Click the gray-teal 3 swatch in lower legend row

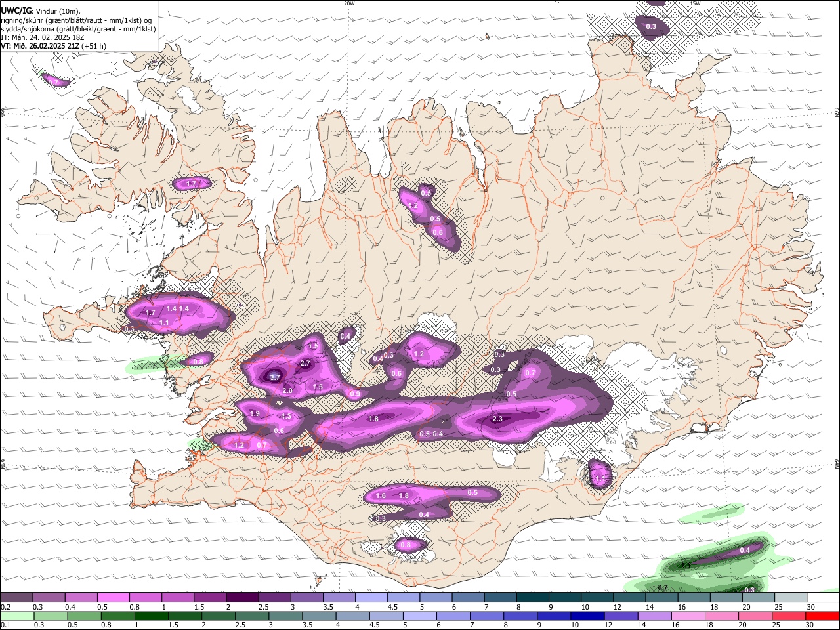click(x=285, y=616)
